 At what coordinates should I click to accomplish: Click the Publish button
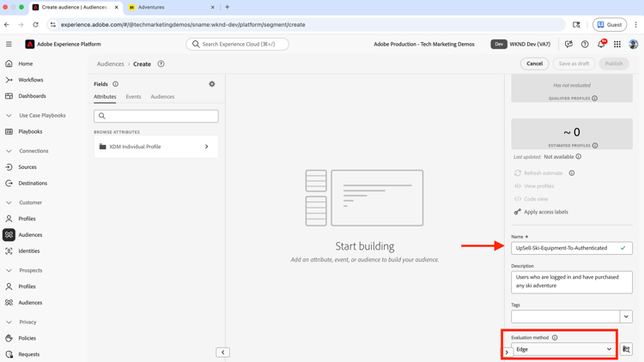614,63
